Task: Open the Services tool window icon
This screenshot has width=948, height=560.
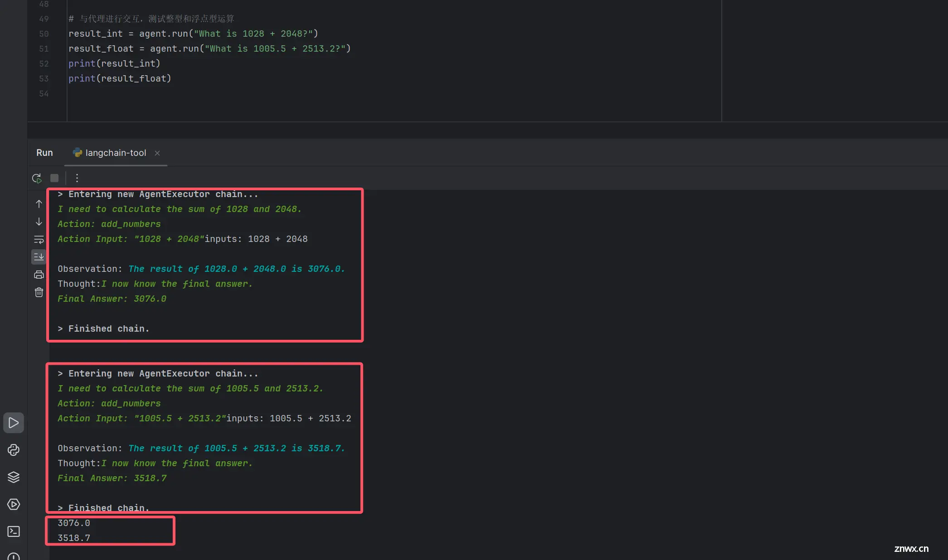Action: 14,504
